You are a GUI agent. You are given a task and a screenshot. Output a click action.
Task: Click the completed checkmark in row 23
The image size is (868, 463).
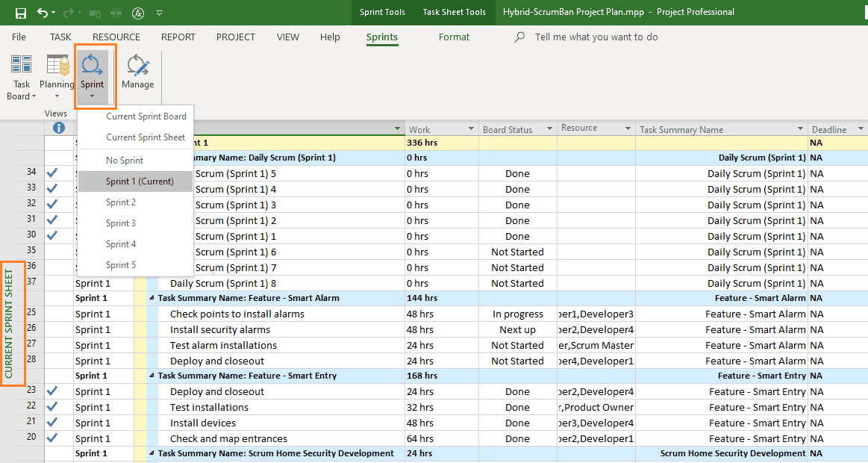click(52, 391)
